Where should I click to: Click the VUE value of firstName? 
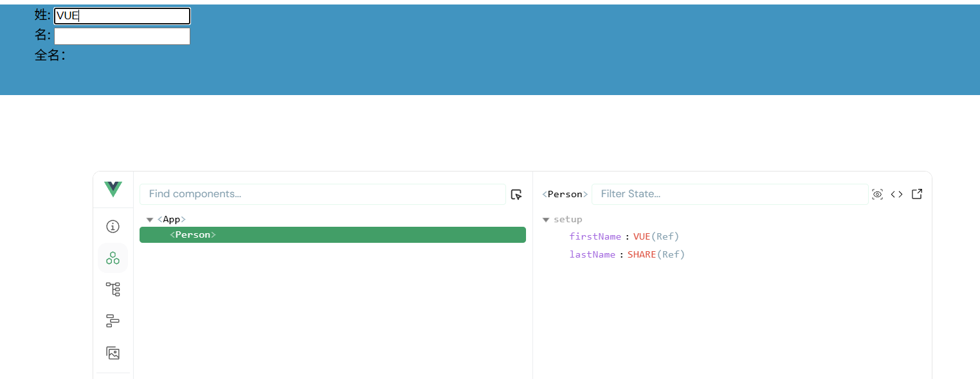642,237
